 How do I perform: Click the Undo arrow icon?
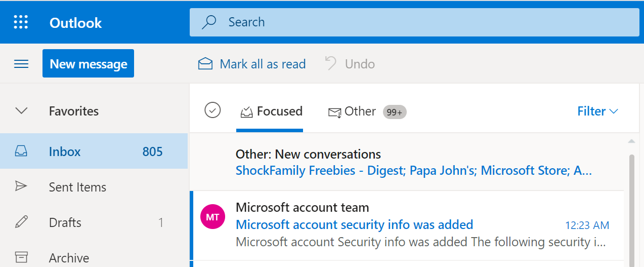[331, 64]
